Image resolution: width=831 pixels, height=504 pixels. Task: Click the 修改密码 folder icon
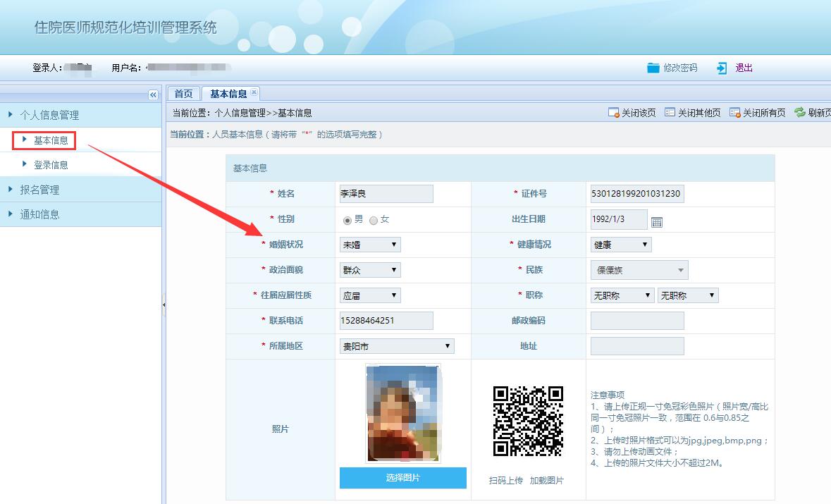pos(653,68)
